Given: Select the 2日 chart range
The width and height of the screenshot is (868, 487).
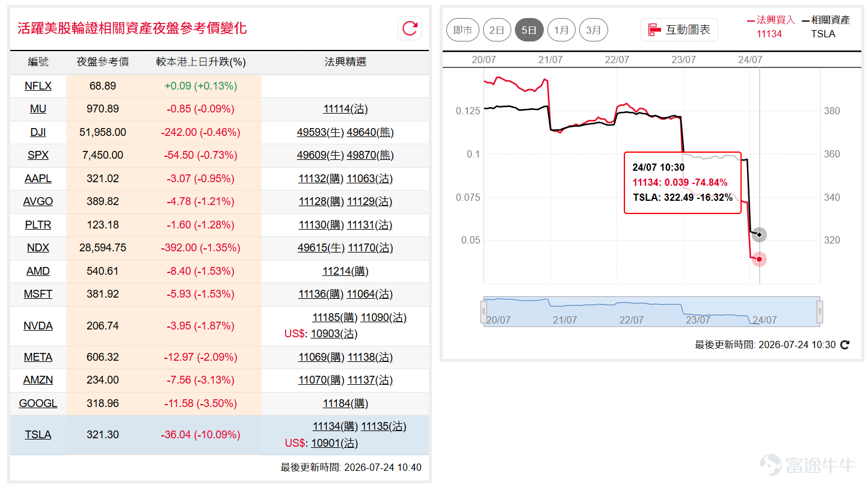Looking at the screenshot, I should click(497, 30).
